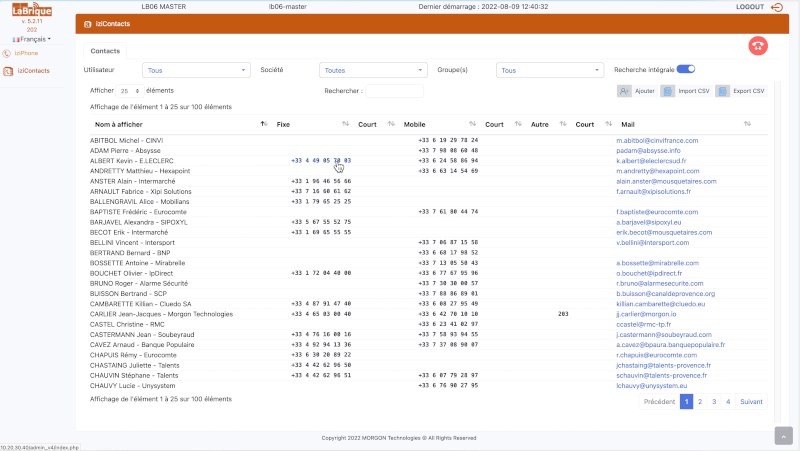Open email alain.anster@mousquetaires.com
800x451 pixels.
pos(666,181)
